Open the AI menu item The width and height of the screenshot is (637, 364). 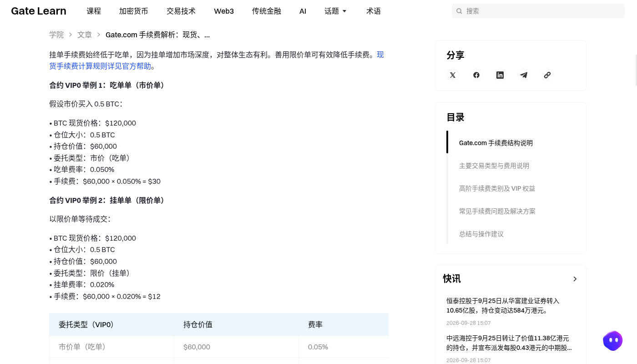(x=303, y=11)
